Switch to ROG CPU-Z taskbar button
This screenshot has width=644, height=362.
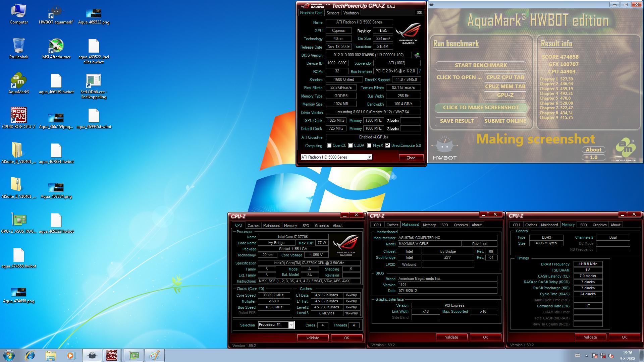[112, 355]
